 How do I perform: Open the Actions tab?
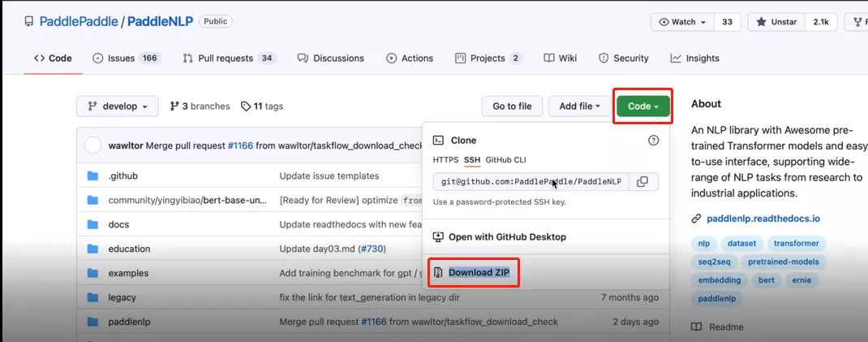click(410, 58)
